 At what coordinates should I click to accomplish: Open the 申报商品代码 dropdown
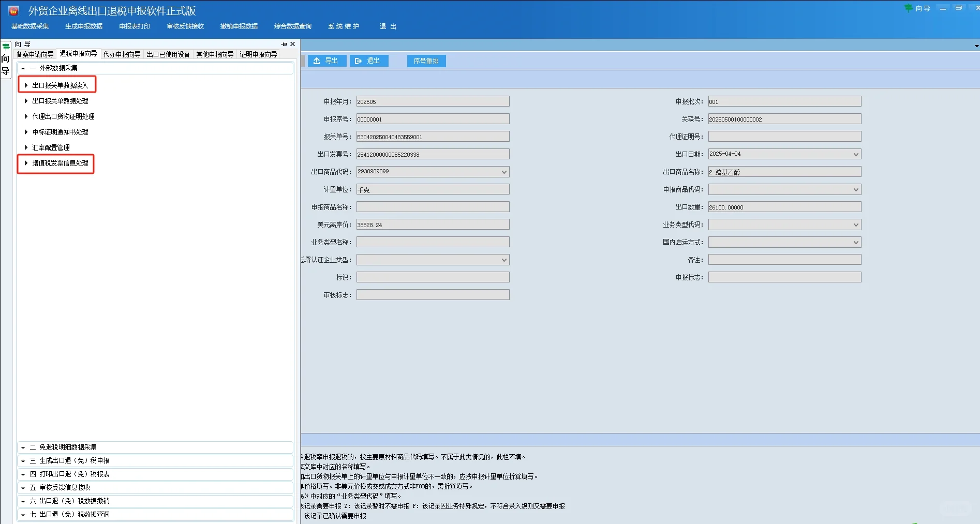click(x=856, y=189)
